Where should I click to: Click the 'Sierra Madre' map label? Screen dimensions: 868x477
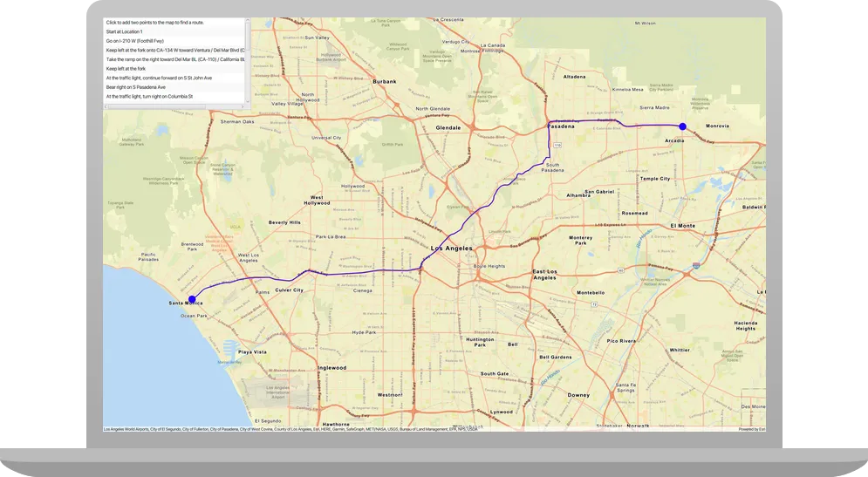(x=654, y=107)
